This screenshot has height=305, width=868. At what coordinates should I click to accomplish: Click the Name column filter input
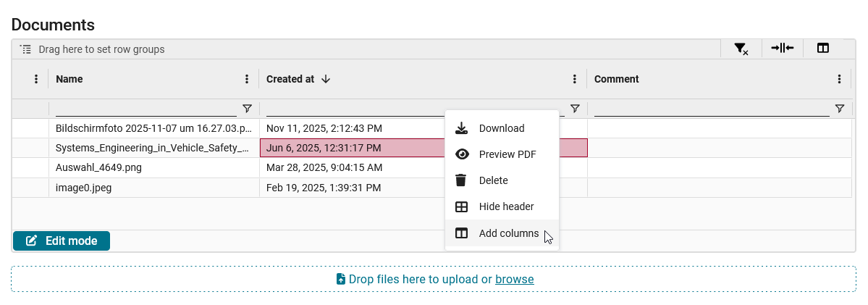(146, 109)
